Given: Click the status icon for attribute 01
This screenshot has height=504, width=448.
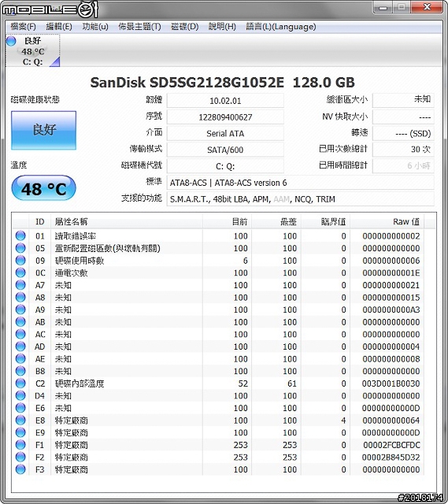Looking at the screenshot, I should pyautogui.click(x=20, y=235).
